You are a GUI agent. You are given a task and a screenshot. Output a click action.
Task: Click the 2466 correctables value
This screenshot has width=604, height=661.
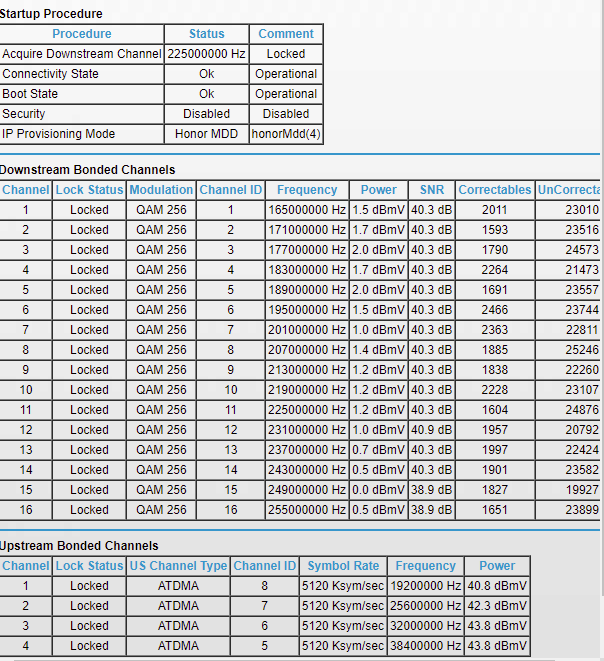495,310
